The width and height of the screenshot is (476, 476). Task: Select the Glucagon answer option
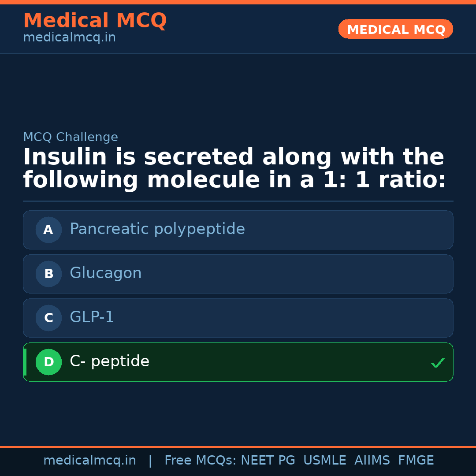(x=106, y=273)
